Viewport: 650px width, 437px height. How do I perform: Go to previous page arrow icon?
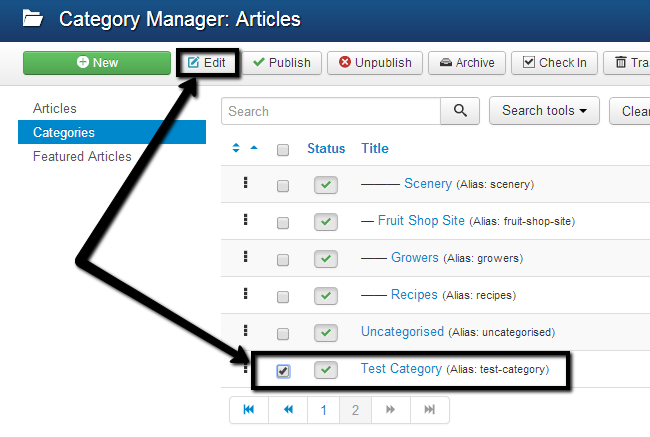(288, 410)
